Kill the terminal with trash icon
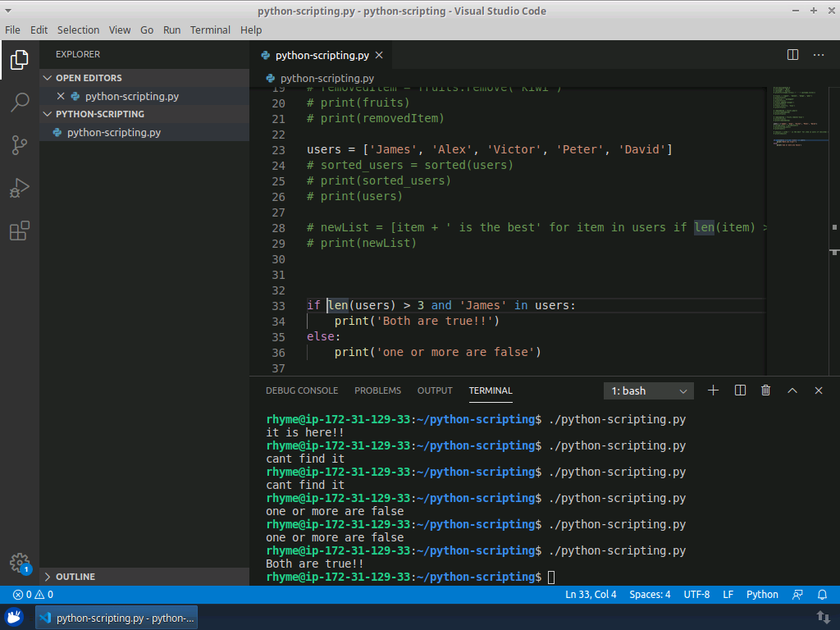This screenshot has width=840, height=630. pos(765,391)
